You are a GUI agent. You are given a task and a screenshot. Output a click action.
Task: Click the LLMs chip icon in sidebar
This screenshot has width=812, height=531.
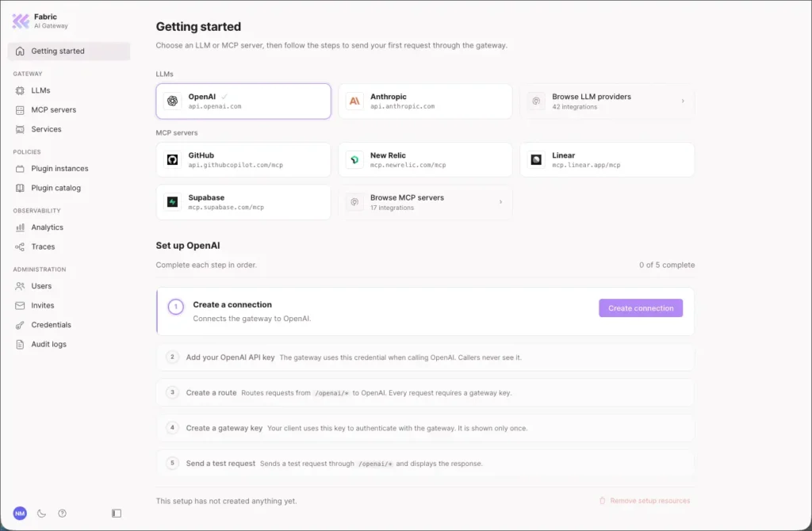[x=20, y=90]
